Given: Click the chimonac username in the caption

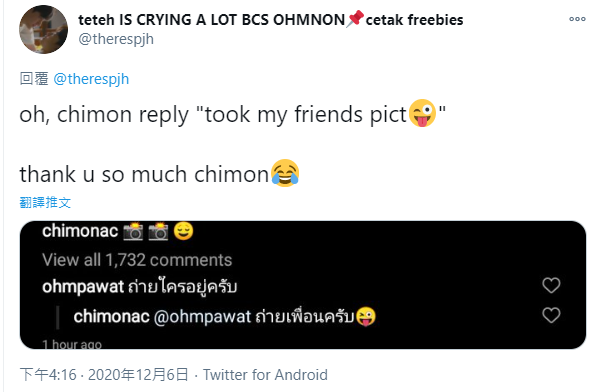Looking at the screenshot, I should pyautogui.click(x=80, y=231).
